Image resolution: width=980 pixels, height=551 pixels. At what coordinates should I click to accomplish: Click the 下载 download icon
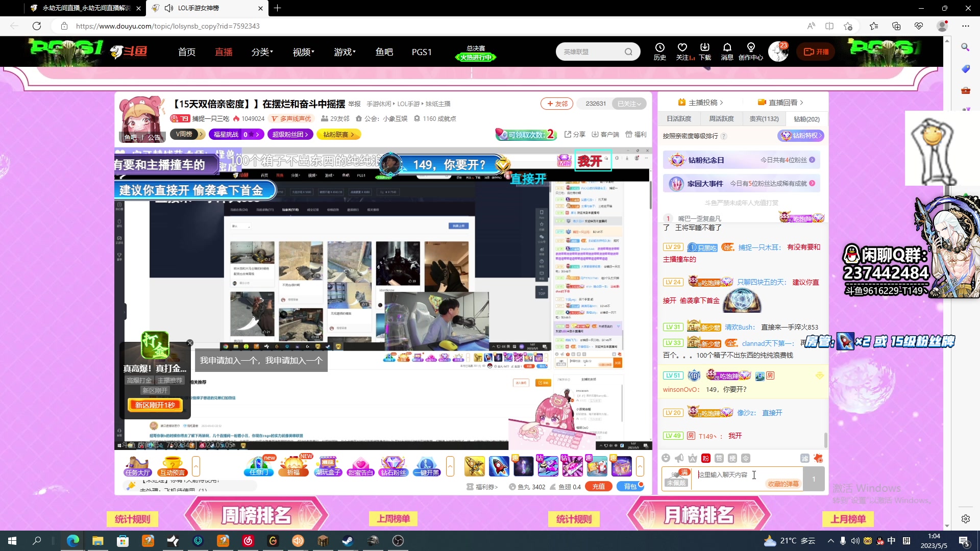705,51
